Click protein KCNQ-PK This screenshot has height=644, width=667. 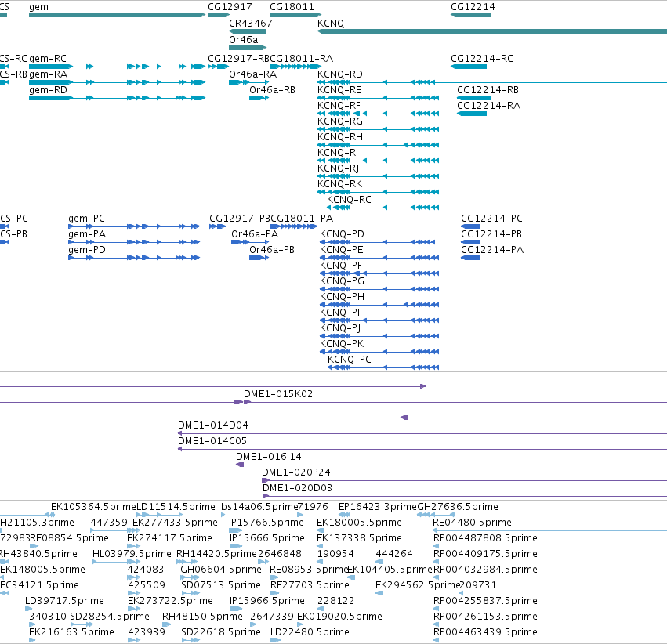(x=379, y=352)
